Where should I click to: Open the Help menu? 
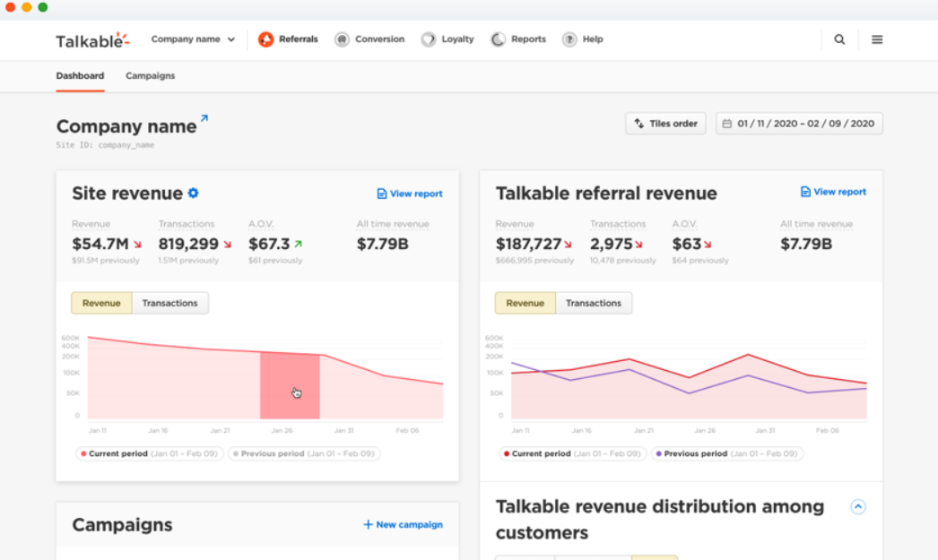pyautogui.click(x=583, y=39)
